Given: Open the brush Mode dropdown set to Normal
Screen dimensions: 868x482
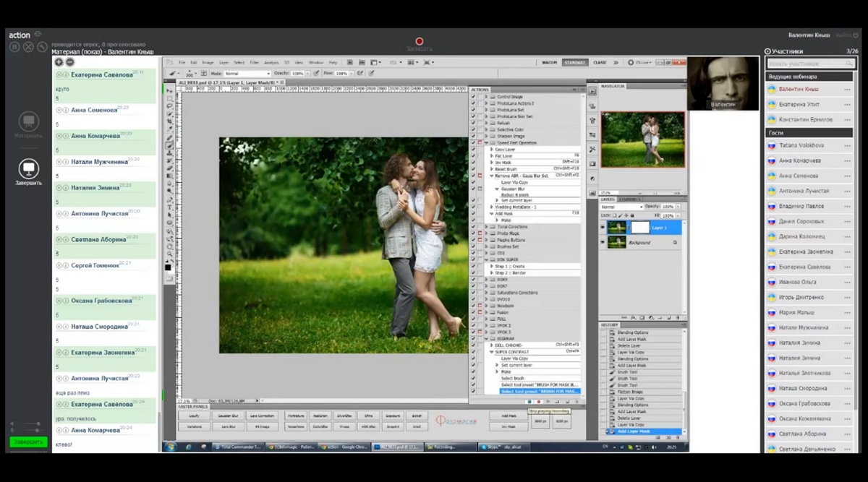Looking at the screenshot, I should point(247,74).
